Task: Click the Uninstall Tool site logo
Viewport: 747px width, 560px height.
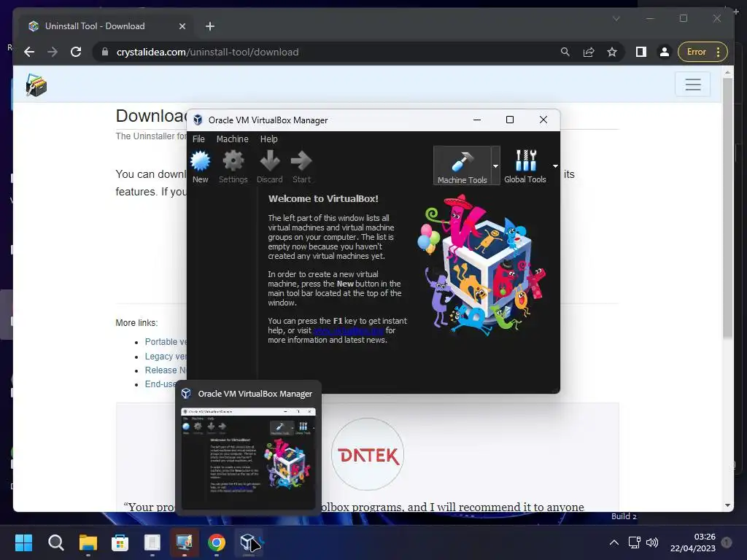Action: pyautogui.click(x=36, y=85)
